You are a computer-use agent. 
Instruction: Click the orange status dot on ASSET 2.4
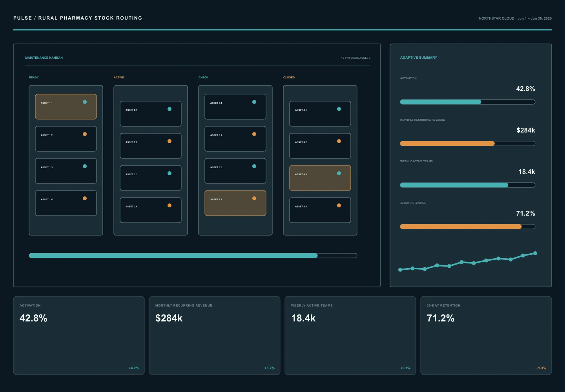(169, 205)
